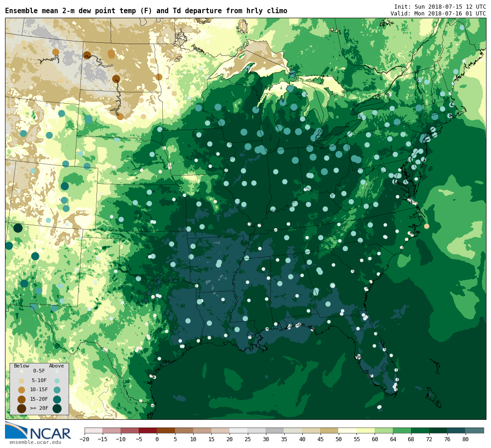This screenshot has height=448, width=491.
Task: Select the darkest teal '>= 20F' above-climo legend circle
Action: pyautogui.click(x=57, y=409)
